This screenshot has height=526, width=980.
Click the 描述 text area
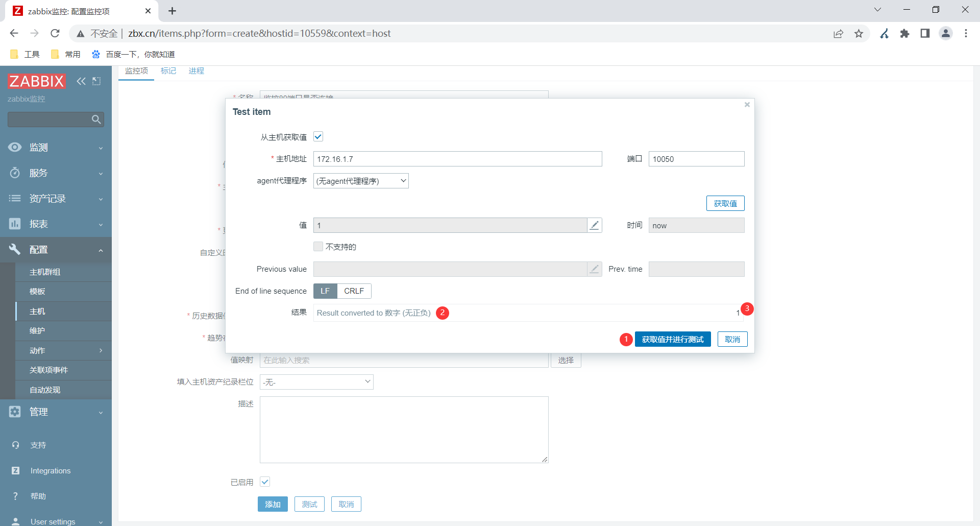404,430
